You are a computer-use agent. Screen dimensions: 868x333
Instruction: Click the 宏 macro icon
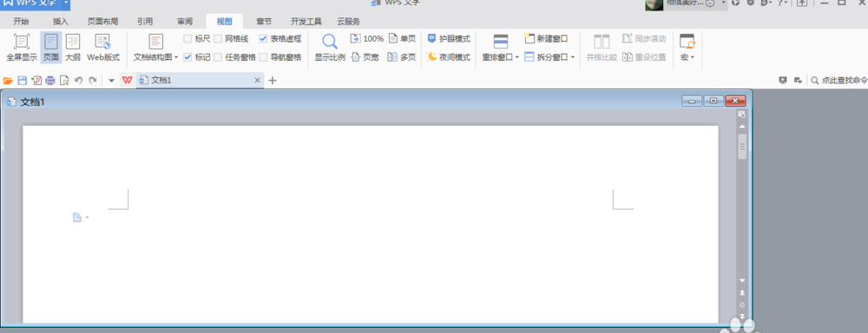tap(687, 42)
